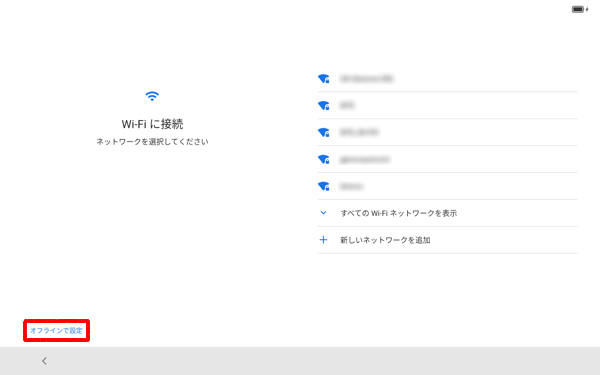Go back using the bottom left chevron

(44, 361)
